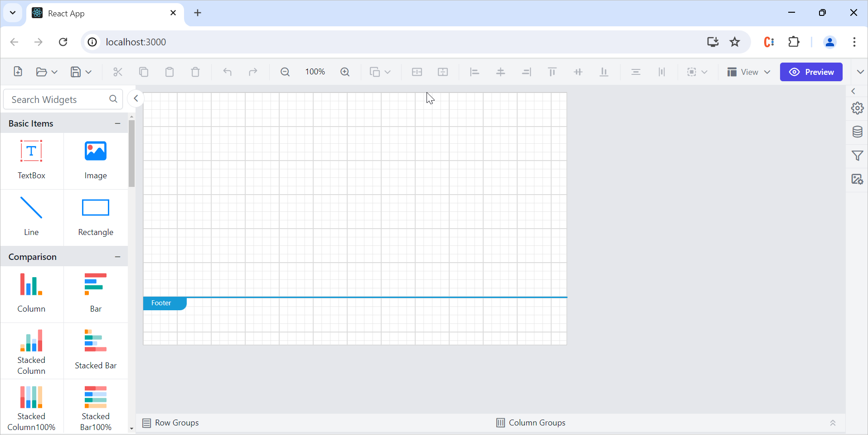This screenshot has width=868, height=435.
Task: Collapse the Basic Items section
Action: point(117,123)
